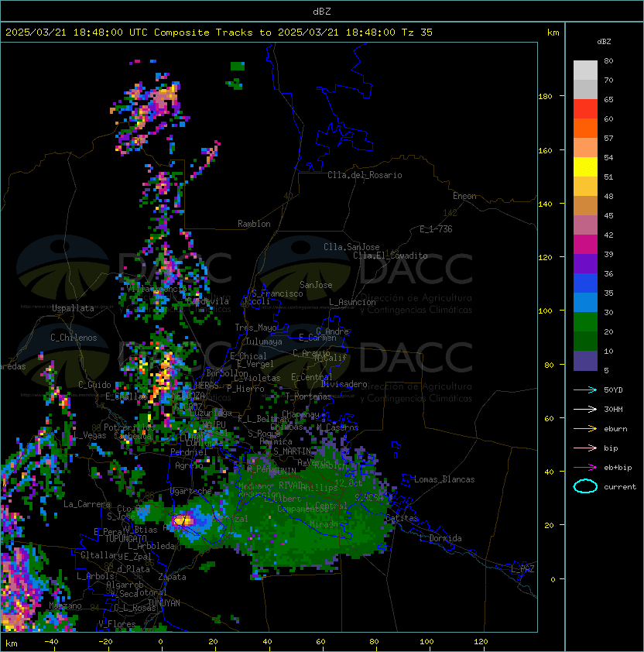Image resolution: width=644 pixels, height=652 pixels.
Task: Click the cyan 50YD arrow legend icon
Action: click(x=585, y=389)
